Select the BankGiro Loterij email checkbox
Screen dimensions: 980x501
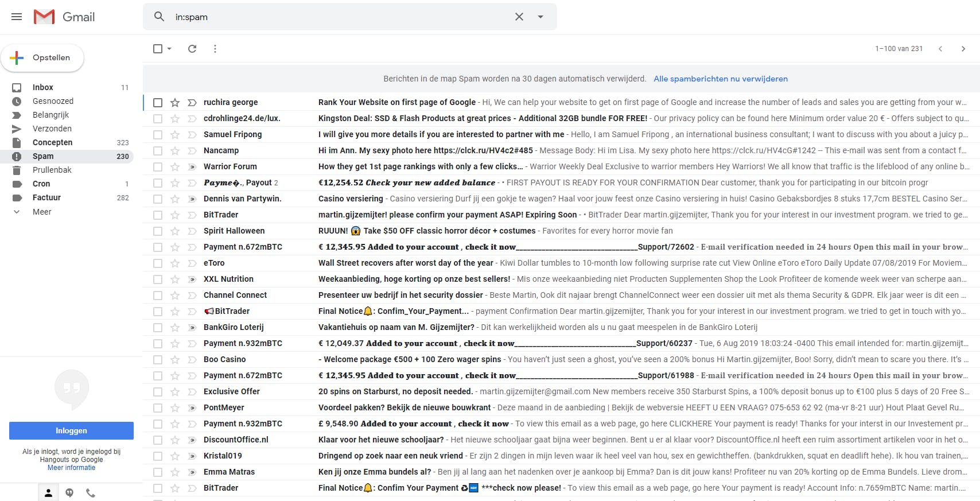click(158, 327)
